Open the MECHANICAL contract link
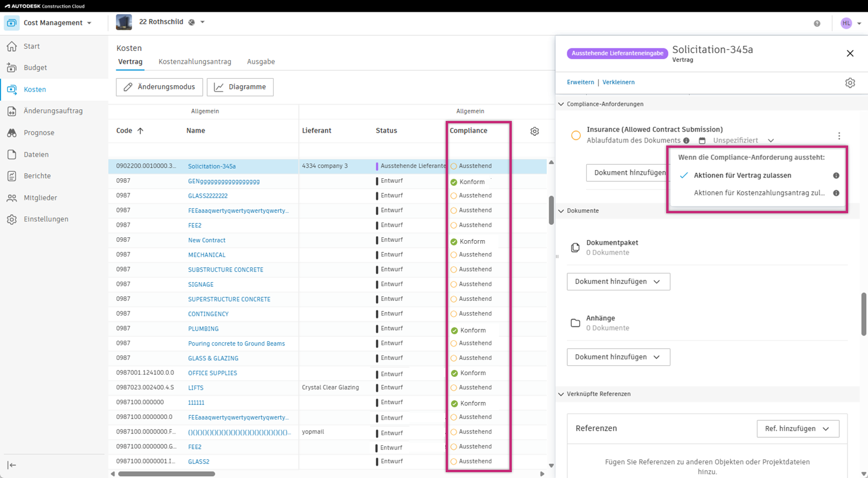The image size is (868, 478). [x=206, y=255]
